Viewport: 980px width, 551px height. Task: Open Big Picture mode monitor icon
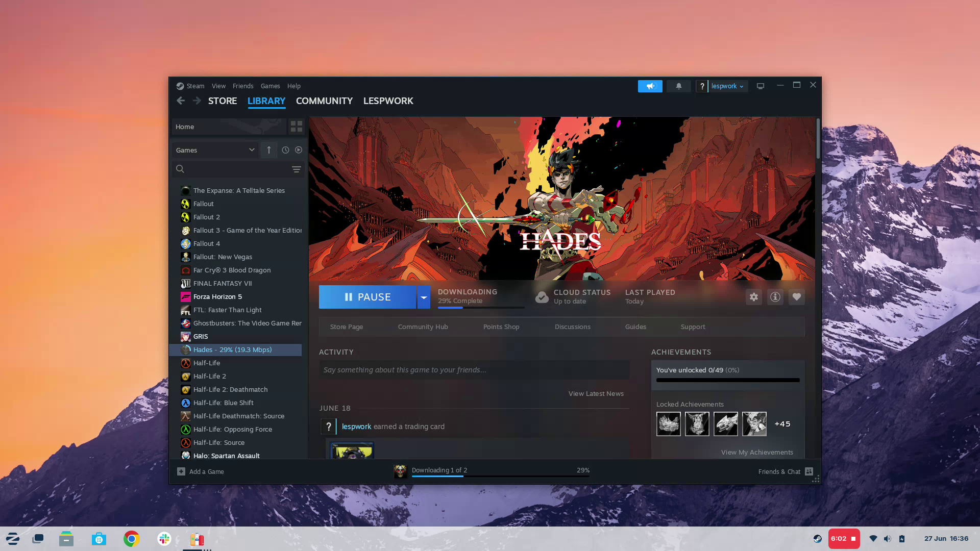point(760,86)
